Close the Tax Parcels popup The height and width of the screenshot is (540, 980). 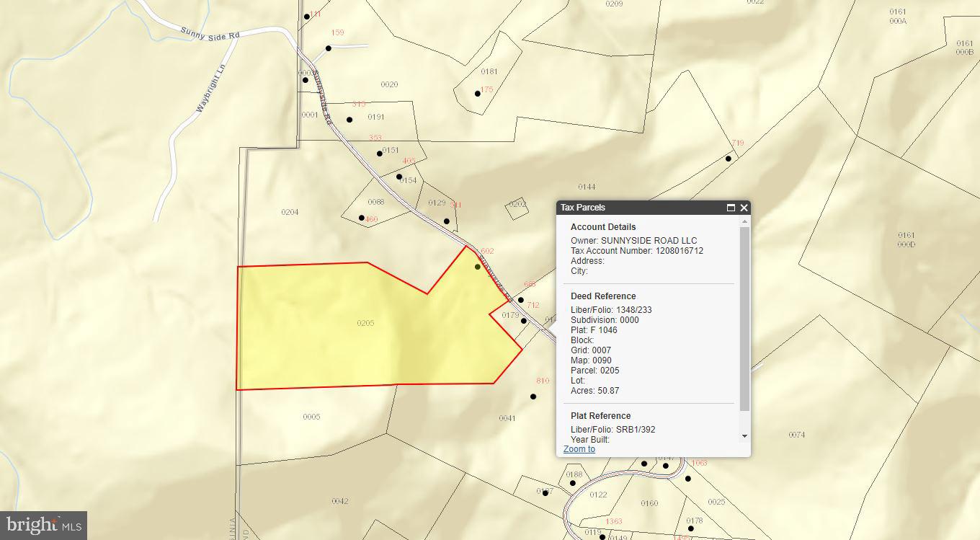(x=744, y=208)
